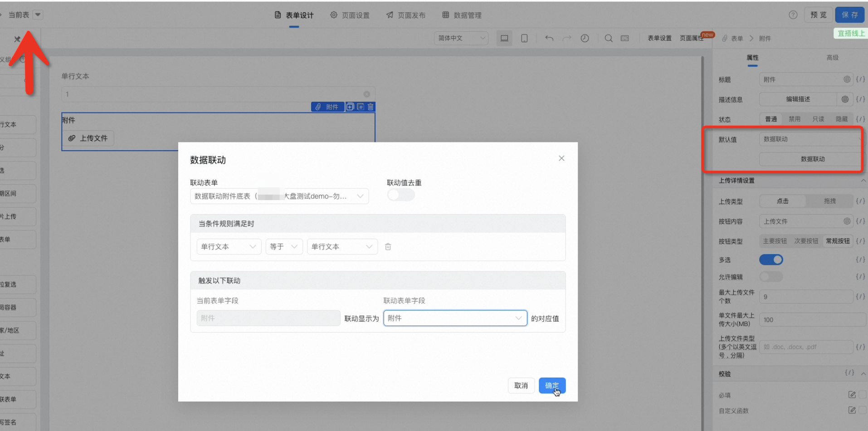Image resolution: width=868 pixels, height=431 pixels.
Task: Switch to the 属性 panel tab
Action: click(752, 58)
